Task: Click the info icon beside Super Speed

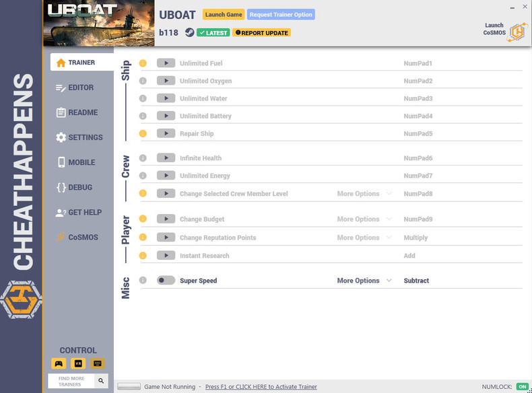Action: click(x=143, y=281)
